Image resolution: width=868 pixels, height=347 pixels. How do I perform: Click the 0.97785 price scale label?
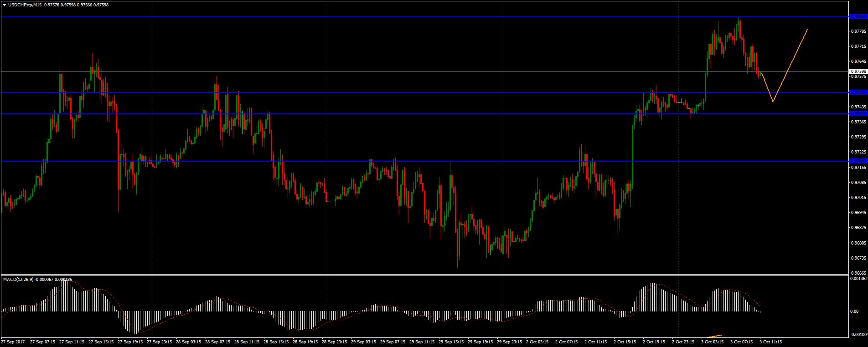(858, 31)
